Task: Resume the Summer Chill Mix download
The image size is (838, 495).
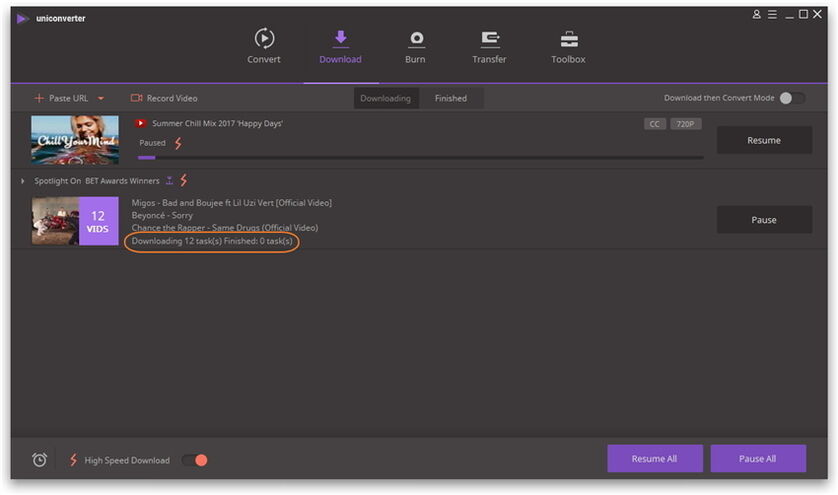Action: pyautogui.click(x=764, y=140)
